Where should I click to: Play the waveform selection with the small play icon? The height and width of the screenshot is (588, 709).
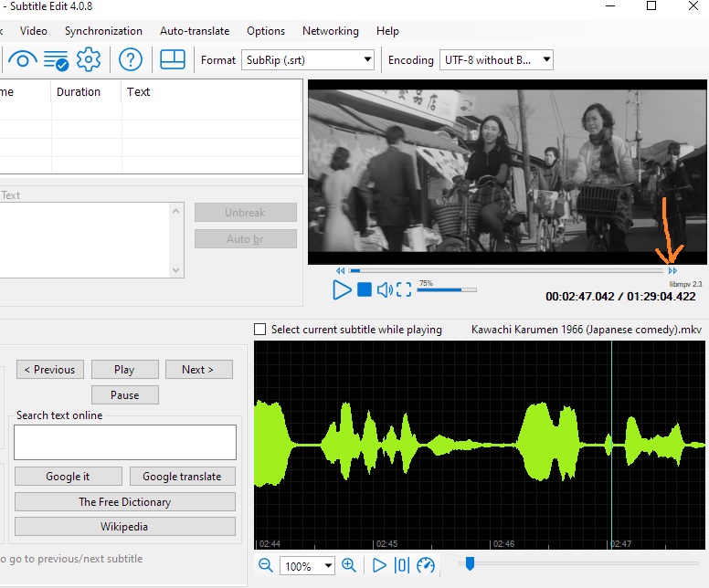click(x=379, y=565)
